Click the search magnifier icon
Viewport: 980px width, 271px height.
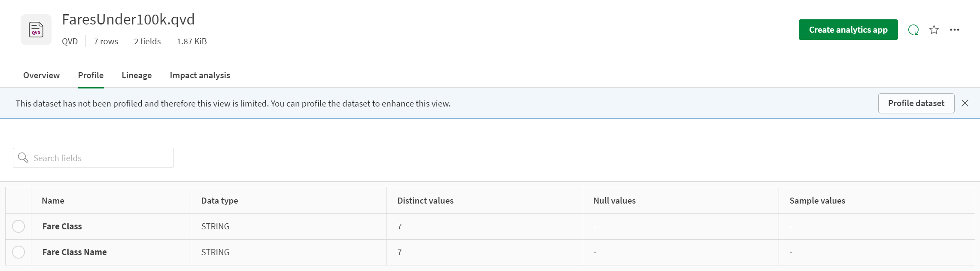click(23, 158)
